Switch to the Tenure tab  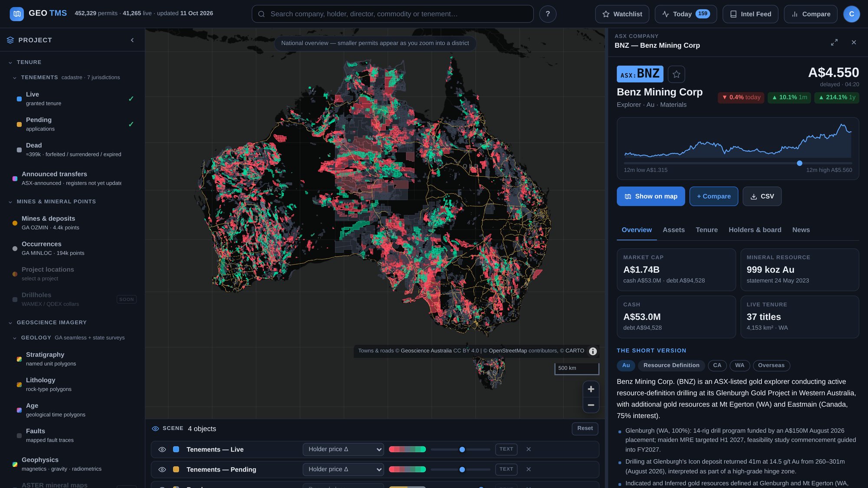[707, 230]
